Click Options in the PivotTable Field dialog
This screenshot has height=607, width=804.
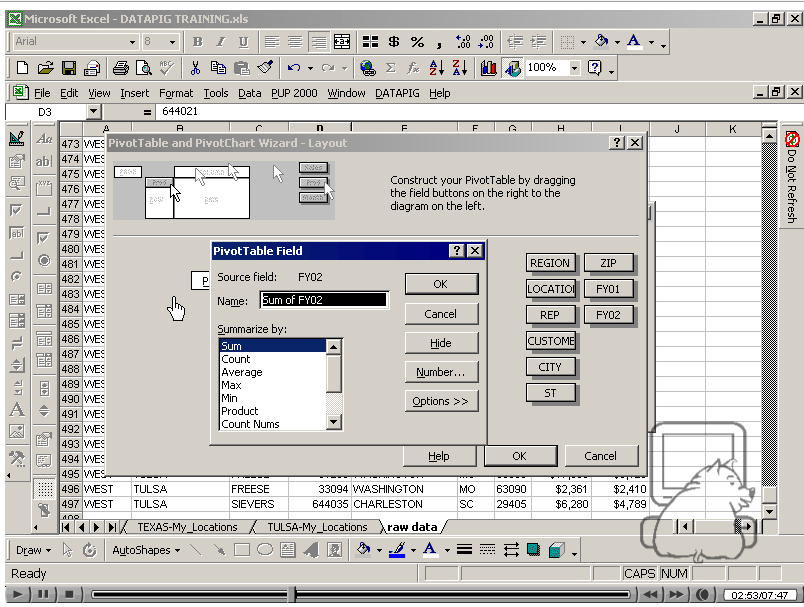coord(441,400)
